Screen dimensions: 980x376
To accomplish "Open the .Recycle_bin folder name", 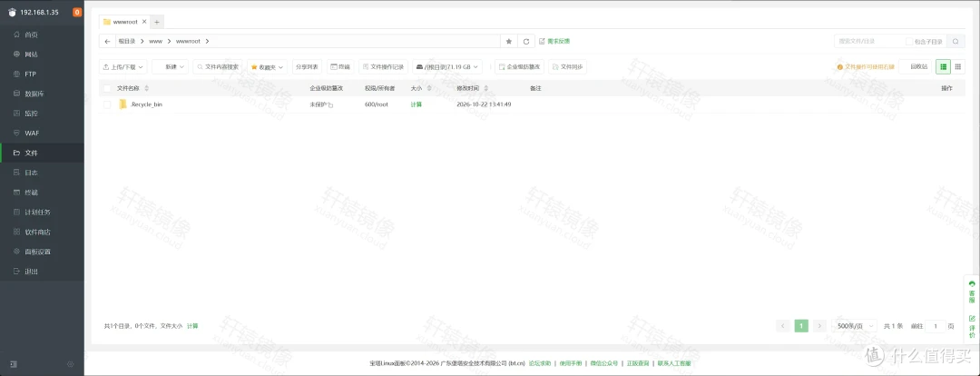I will tap(146, 104).
